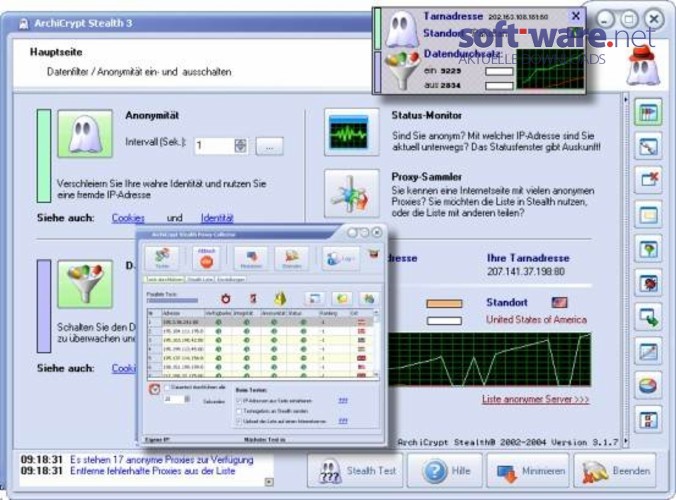
Task: Open the Cookies link under Anonymität
Action: pyautogui.click(x=128, y=218)
